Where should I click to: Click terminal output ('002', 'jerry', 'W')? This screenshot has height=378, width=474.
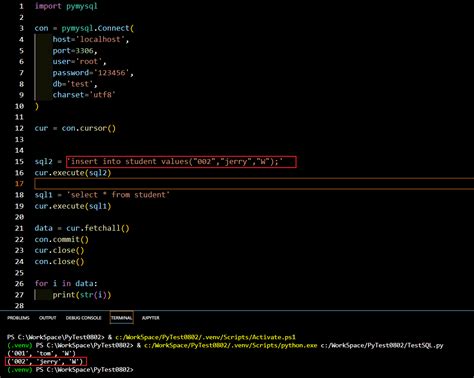pyautogui.click(x=45, y=362)
